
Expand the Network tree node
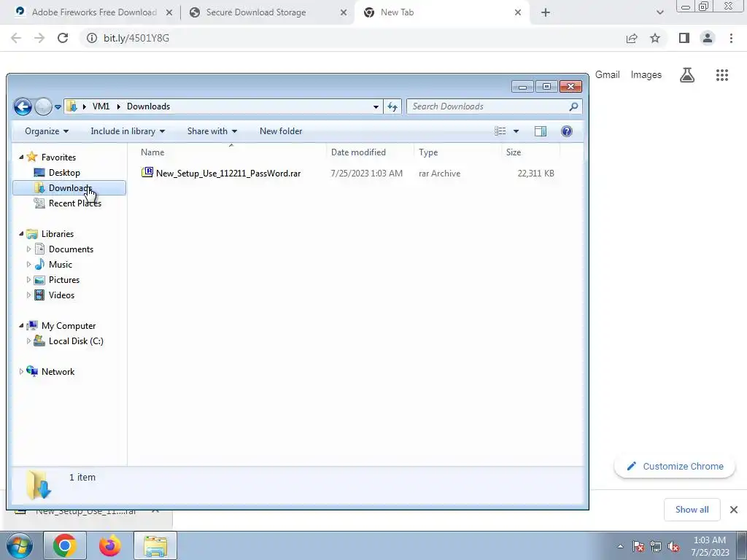(21, 371)
